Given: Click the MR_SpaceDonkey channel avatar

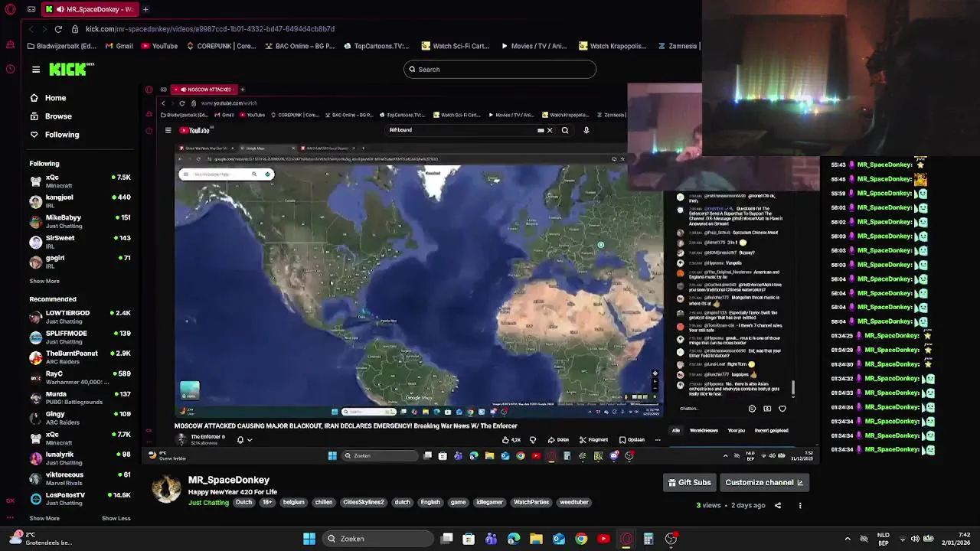Looking at the screenshot, I should [166, 490].
